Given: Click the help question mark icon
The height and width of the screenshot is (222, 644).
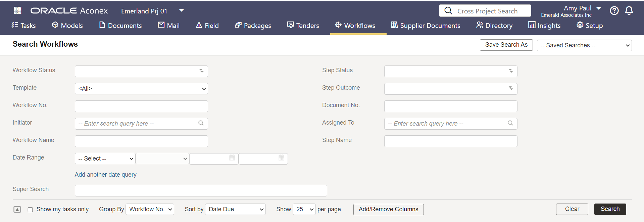Looking at the screenshot, I should point(614,11).
